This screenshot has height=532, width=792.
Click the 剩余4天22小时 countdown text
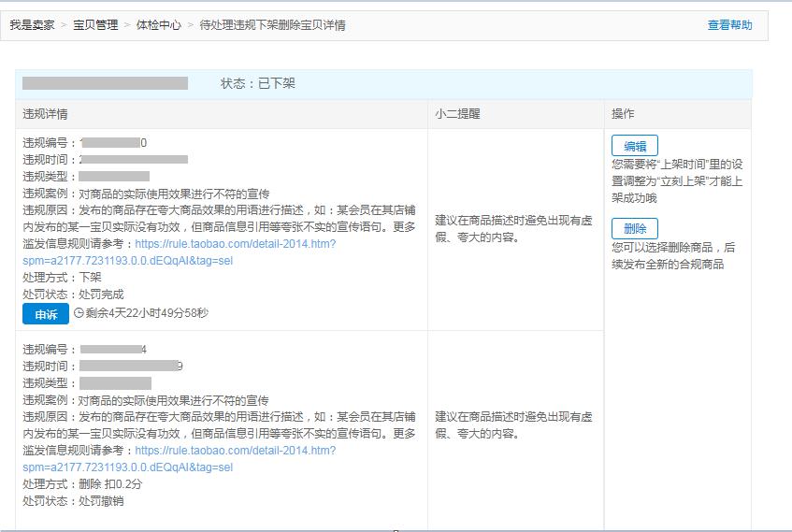tap(147, 313)
